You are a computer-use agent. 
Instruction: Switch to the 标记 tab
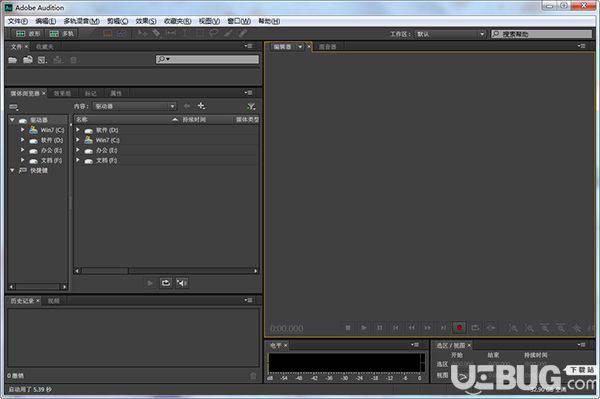90,93
